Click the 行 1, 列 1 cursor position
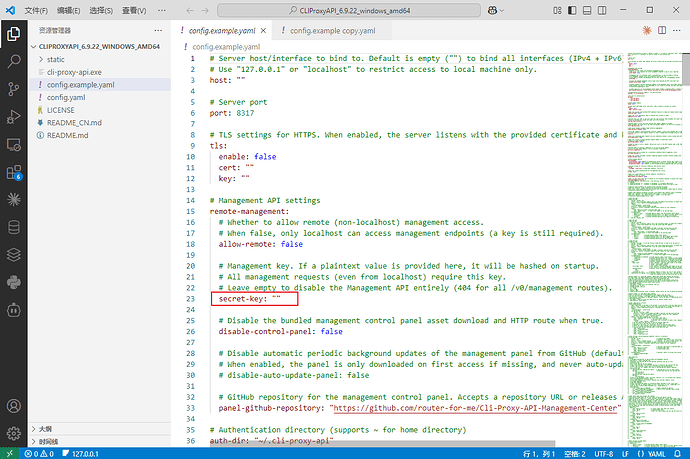690x459 pixels. point(539,454)
